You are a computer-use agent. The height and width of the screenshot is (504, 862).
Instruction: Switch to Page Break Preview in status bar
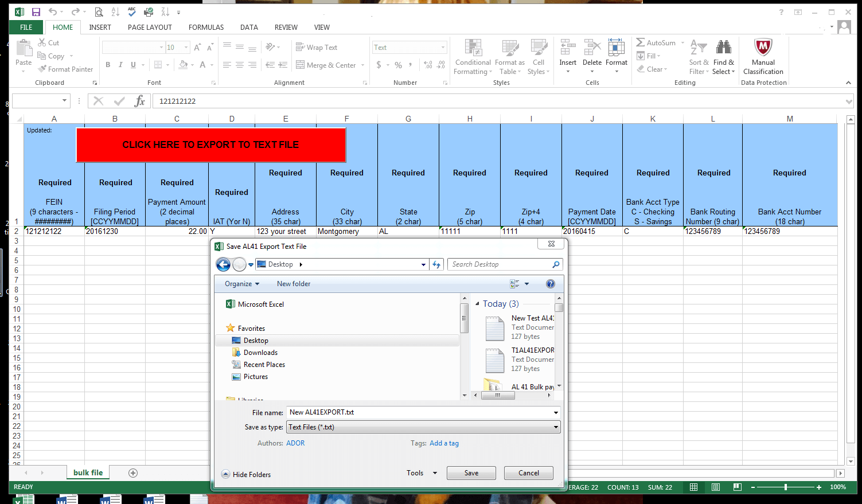click(x=738, y=487)
